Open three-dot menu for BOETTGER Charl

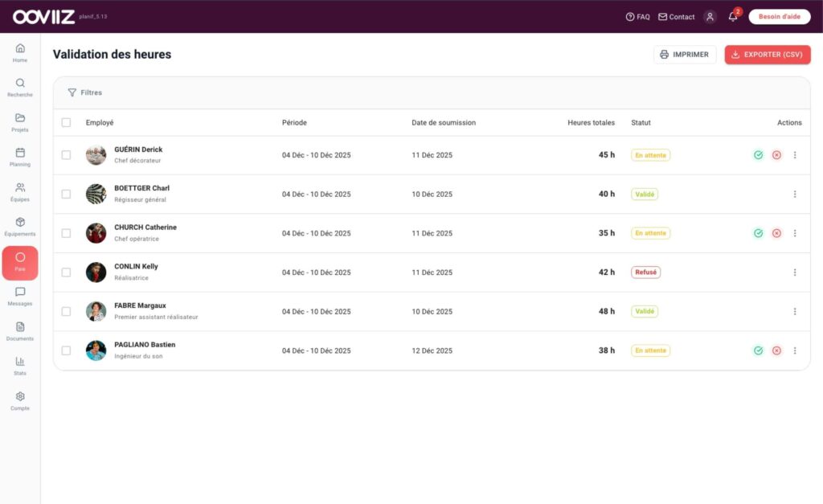pos(795,195)
